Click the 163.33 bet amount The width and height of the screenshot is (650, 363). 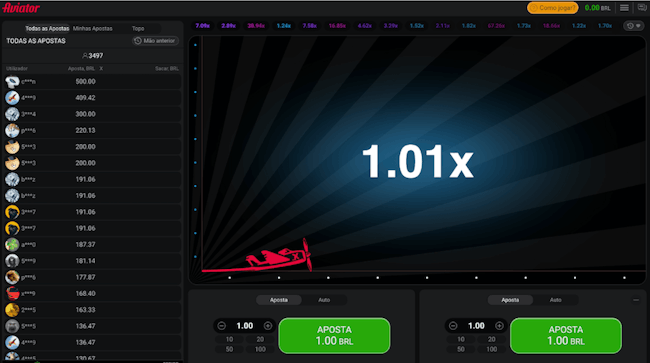coord(85,310)
